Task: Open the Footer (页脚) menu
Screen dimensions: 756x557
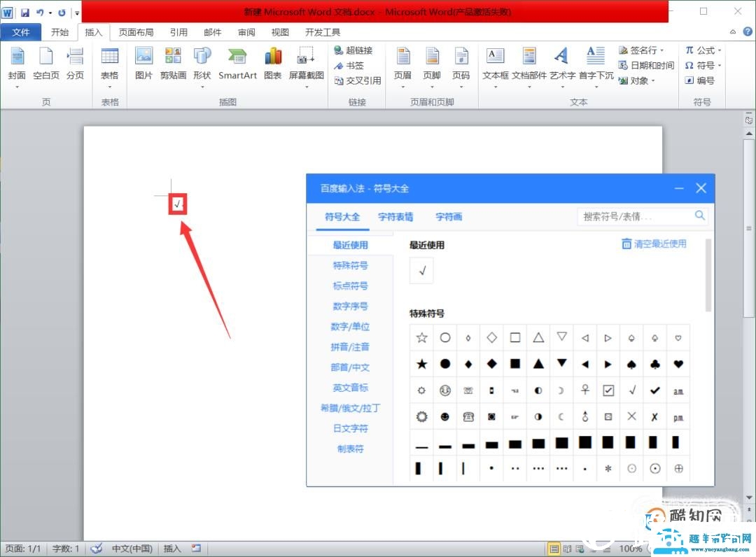Action: [432, 67]
